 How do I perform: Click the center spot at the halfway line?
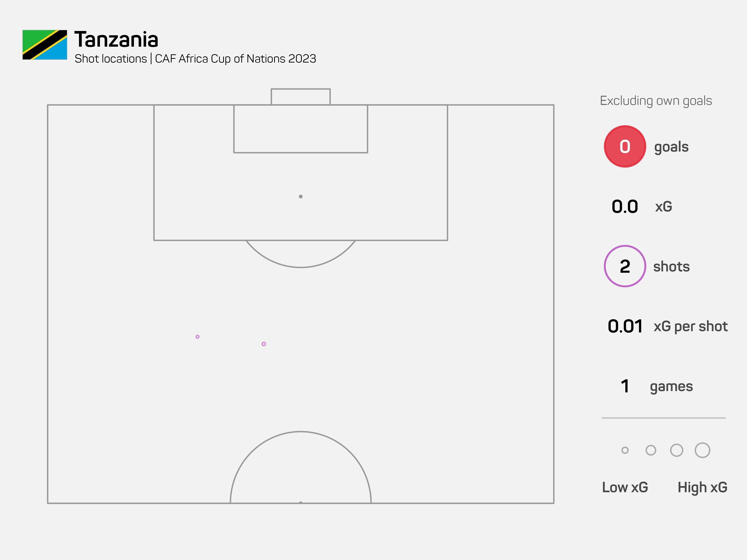tap(300, 502)
